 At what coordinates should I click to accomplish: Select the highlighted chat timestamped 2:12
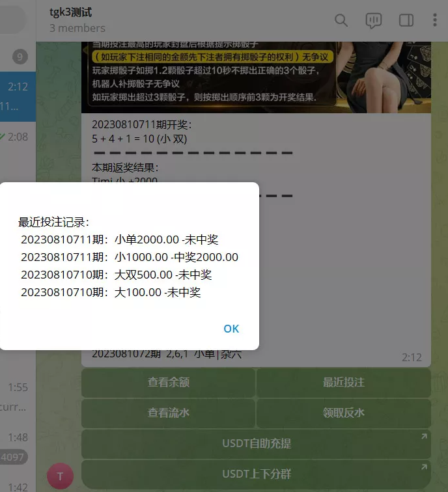pyautogui.click(x=18, y=98)
